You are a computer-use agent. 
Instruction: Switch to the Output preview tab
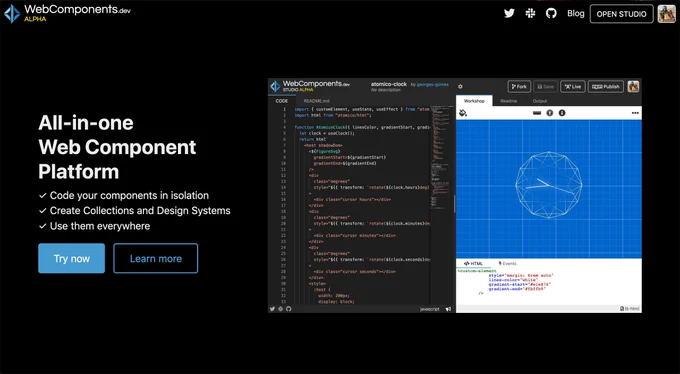coord(540,101)
